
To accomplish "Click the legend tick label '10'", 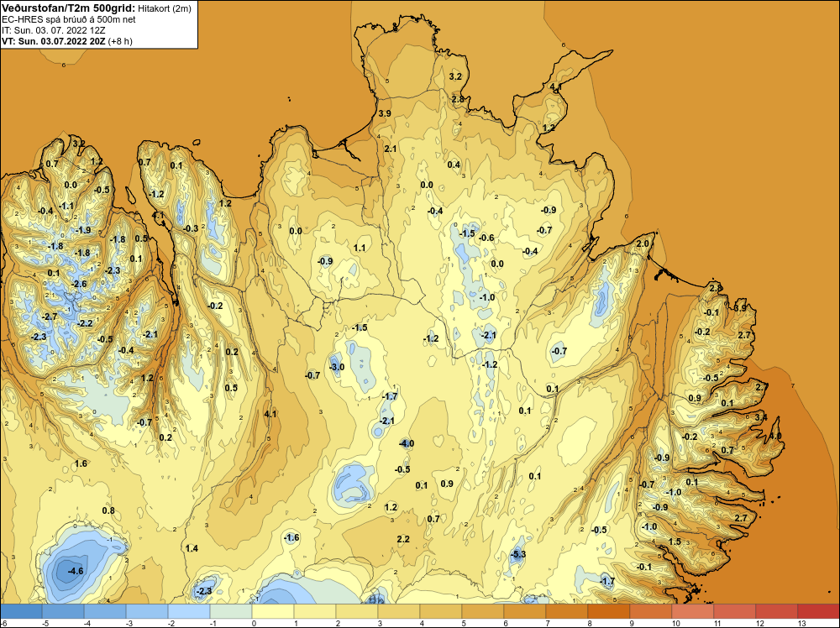I will (x=676, y=623).
